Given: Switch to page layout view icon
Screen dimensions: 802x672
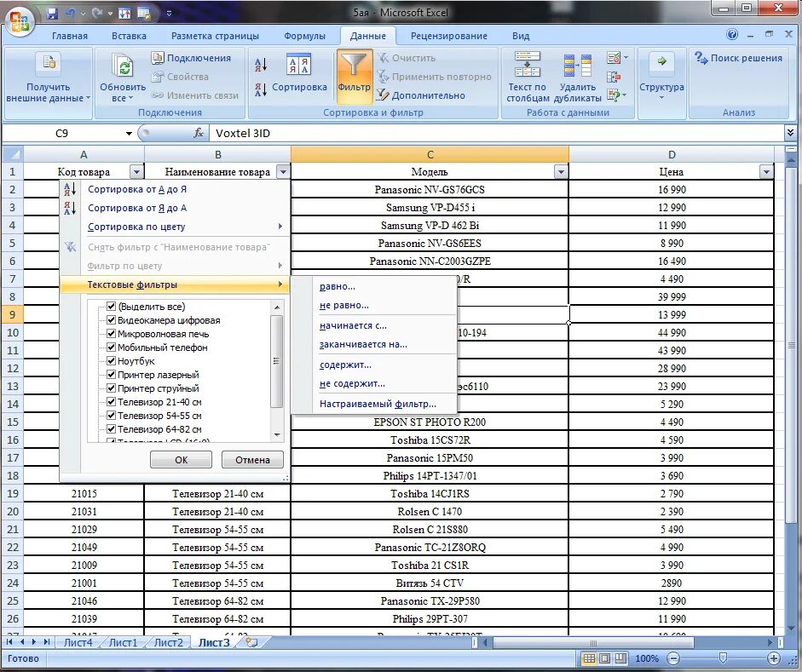Looking at the screenshot, I should [604, 658].
